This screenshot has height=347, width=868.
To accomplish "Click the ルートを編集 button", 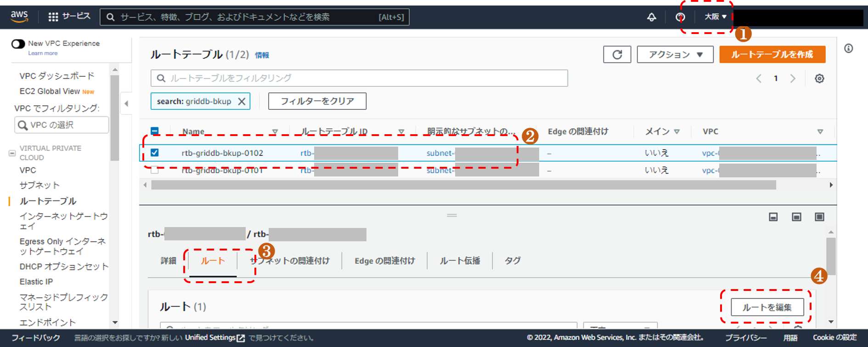I will 767,307.
